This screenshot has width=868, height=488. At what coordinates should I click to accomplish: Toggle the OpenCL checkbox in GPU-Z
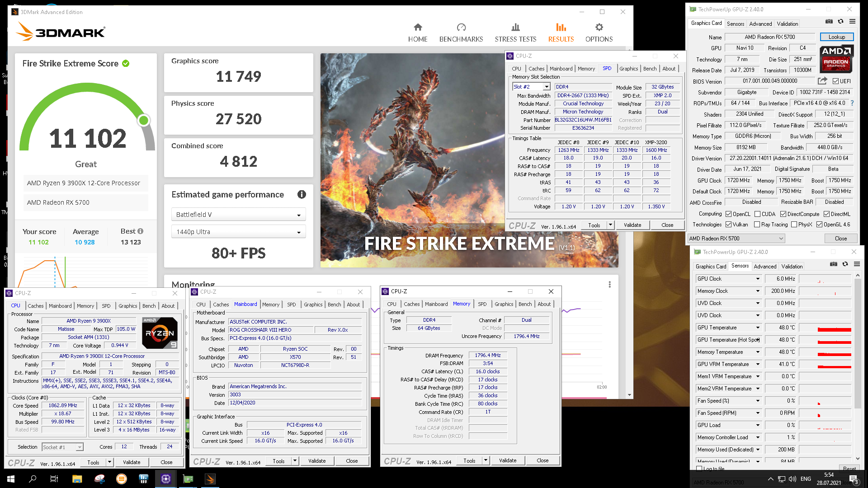click(728, 214)
